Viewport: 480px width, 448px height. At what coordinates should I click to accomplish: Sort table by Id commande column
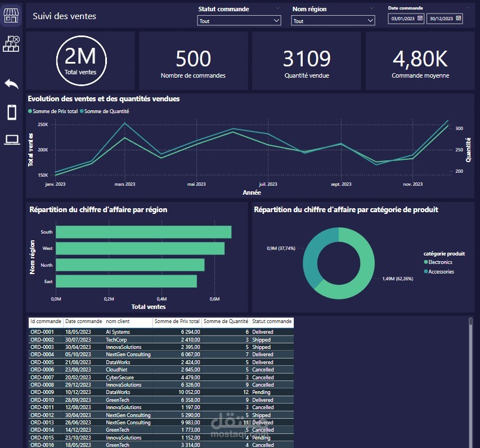coord(46,321)
